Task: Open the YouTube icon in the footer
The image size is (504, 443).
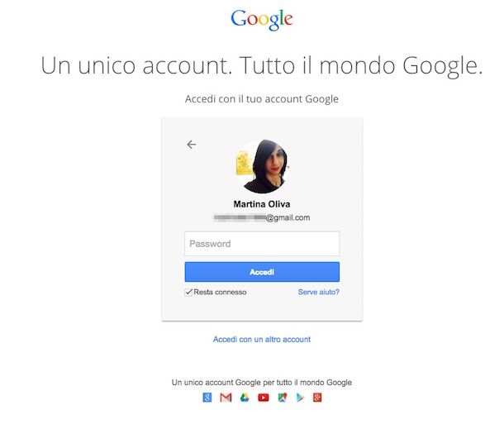Action: pyautogui.click(x=264, y=398)
